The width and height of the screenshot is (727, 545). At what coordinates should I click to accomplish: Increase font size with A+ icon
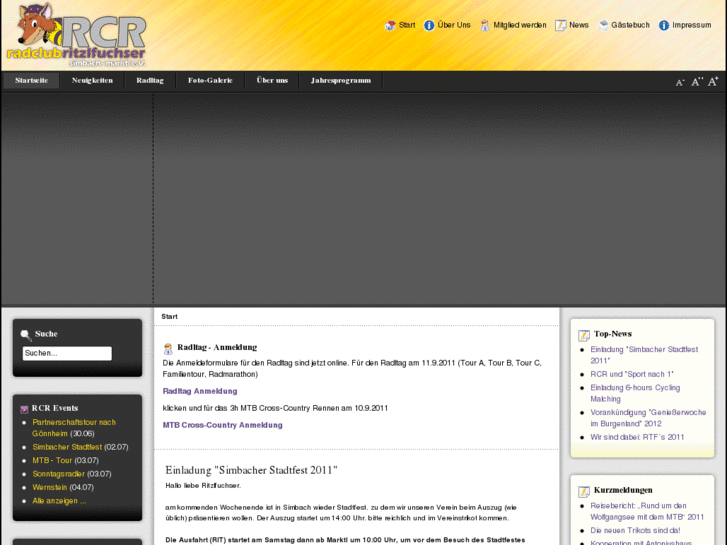click(713, 81)
